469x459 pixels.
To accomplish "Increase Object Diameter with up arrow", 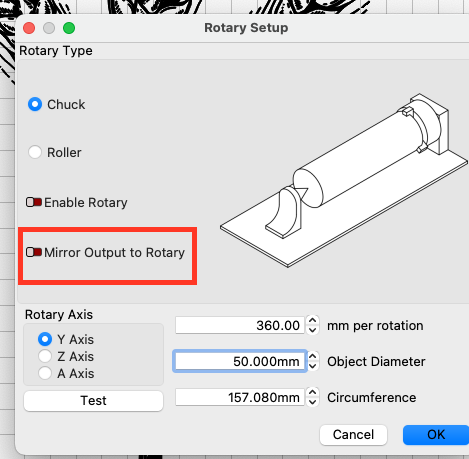I will (312, 357).
